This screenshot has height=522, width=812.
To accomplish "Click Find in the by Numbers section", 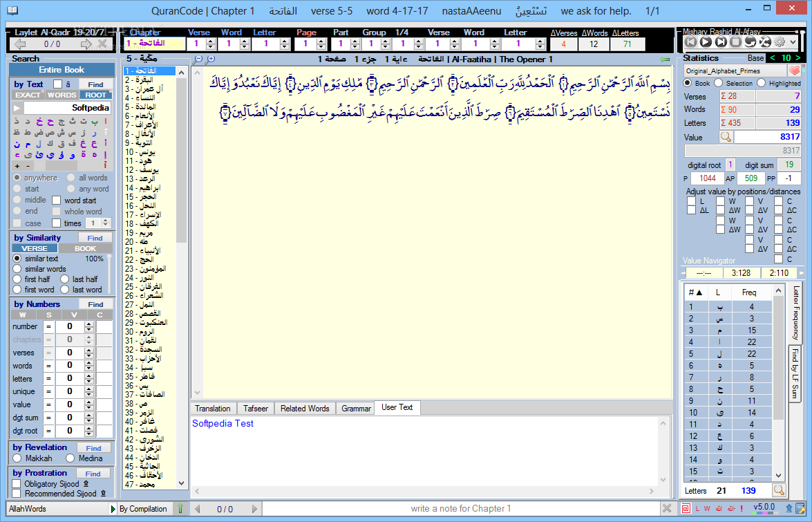I will [x=95, y=304].
